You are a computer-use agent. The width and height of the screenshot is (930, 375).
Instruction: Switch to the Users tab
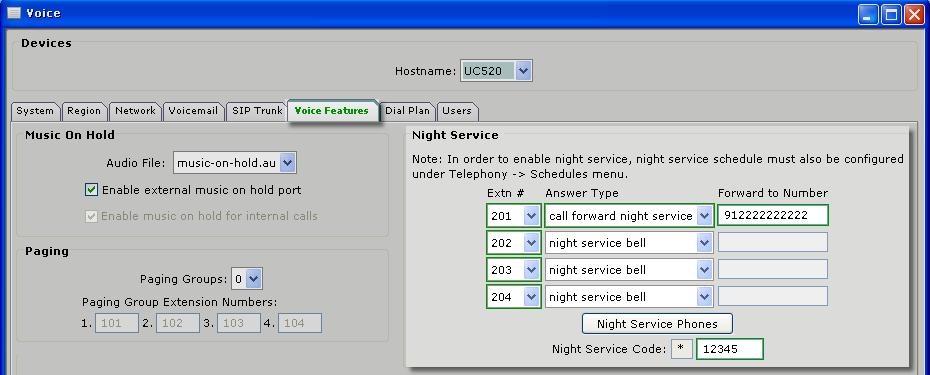point(457,111)
